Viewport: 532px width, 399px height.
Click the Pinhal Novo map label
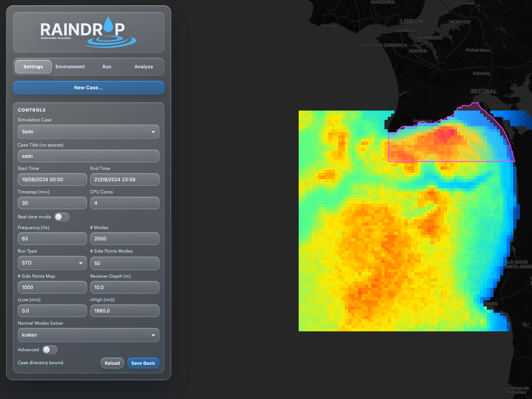coord(478,50)
